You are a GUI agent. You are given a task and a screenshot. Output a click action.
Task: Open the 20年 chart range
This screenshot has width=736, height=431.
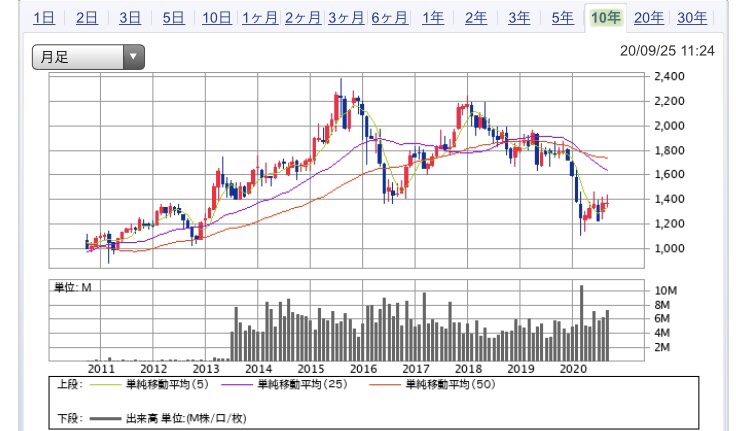tap(649, 18)
